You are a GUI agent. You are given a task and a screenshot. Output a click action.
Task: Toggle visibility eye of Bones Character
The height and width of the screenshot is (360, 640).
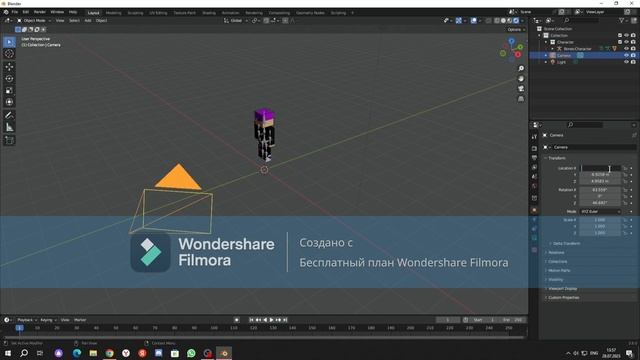[627, 49]
